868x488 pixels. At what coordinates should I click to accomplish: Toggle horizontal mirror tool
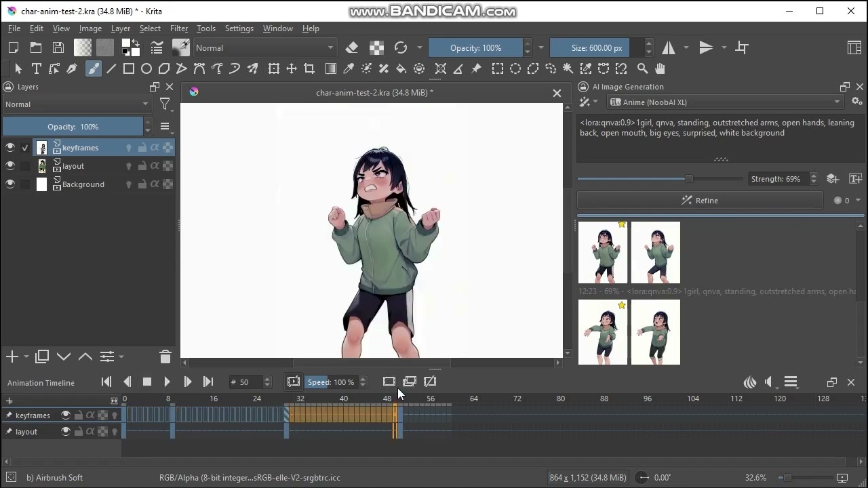point(669,47)
